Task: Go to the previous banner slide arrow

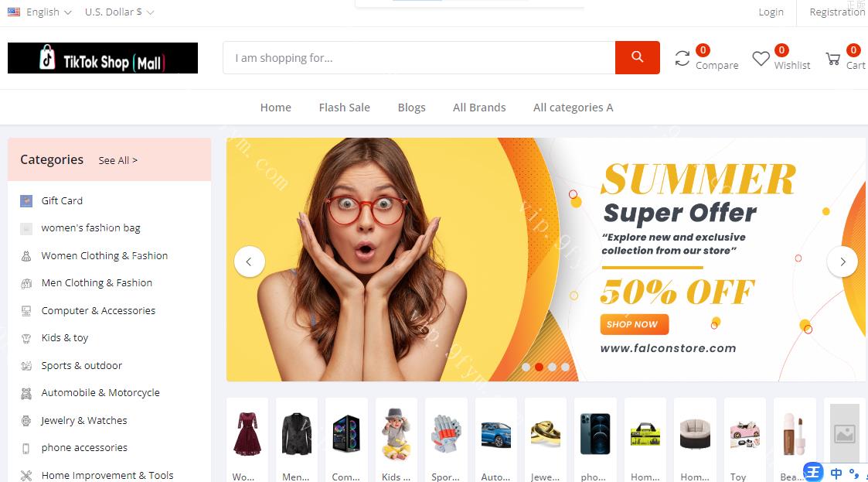Action: click(249, 262)
